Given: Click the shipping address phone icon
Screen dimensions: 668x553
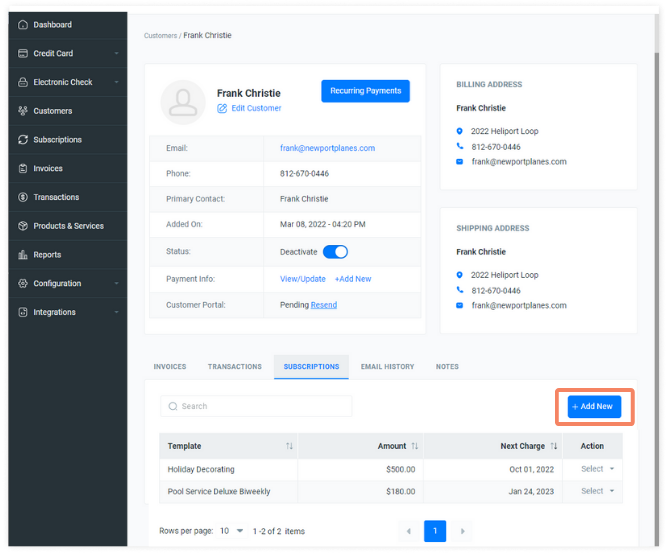Looking at the screenshot, I should pyautogui.click(x=460, y=290).
